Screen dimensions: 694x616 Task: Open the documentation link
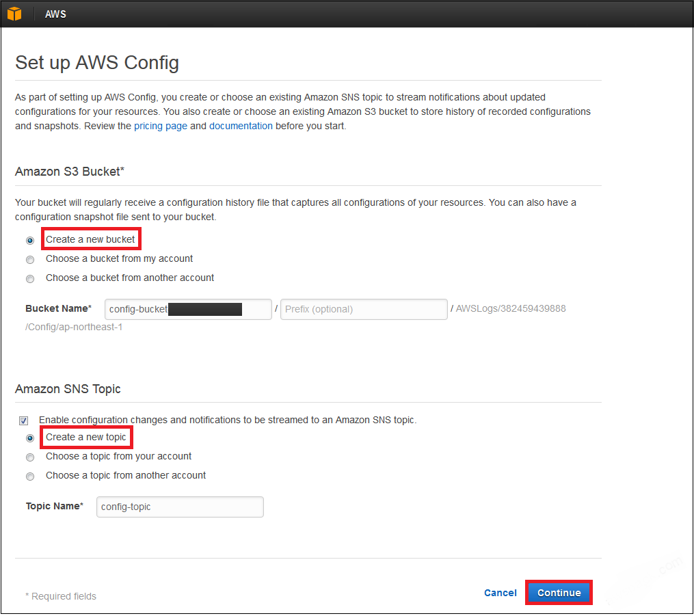coord(241,126)
